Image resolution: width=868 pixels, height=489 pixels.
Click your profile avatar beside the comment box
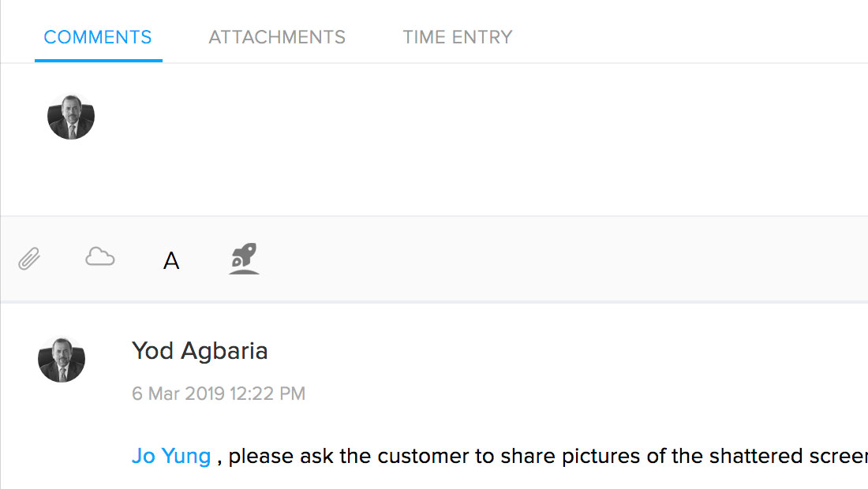click(x=71, y=117)
